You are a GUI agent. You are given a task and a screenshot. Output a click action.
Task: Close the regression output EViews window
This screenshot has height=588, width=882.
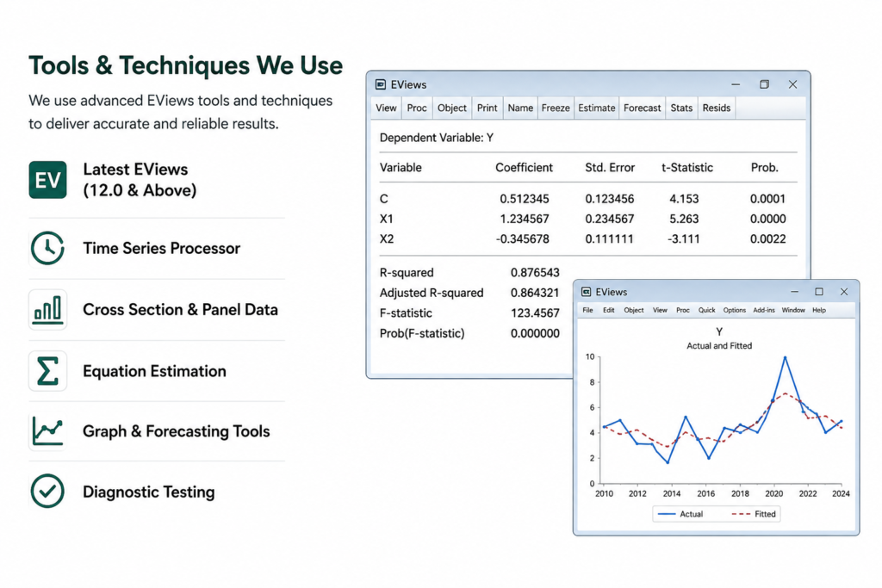(792, 84)
